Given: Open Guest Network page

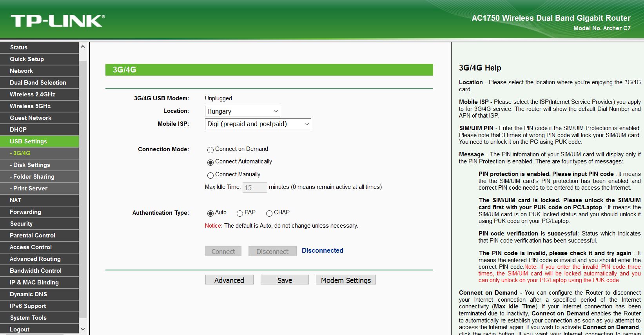Looking at the screenshot, I should 39,118.
